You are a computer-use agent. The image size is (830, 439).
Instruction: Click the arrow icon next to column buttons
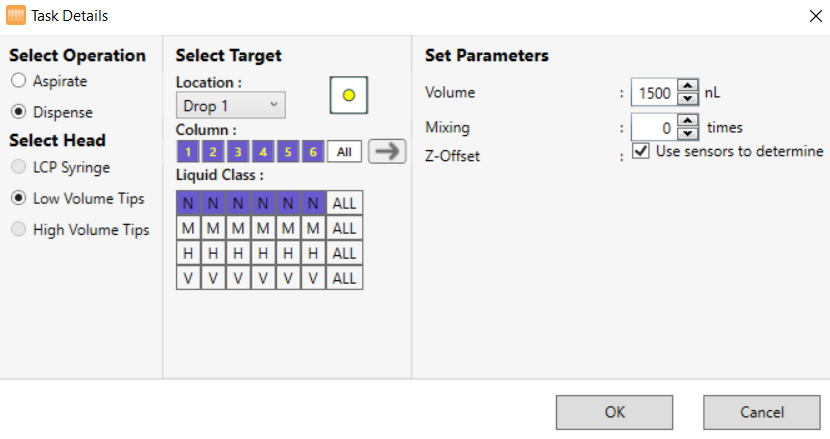385,151
